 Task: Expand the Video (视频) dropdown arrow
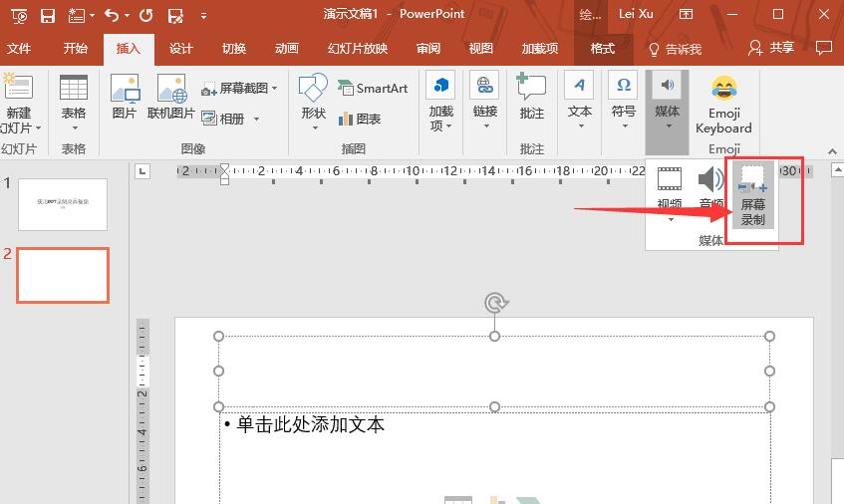click(671, 219)
